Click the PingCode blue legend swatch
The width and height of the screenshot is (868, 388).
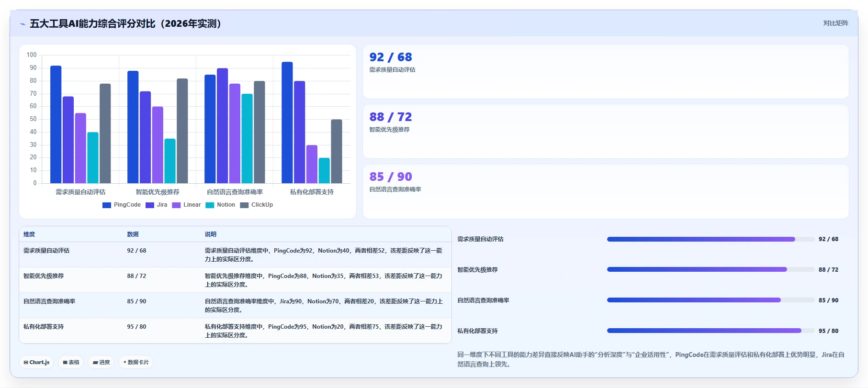pos(107,205)
